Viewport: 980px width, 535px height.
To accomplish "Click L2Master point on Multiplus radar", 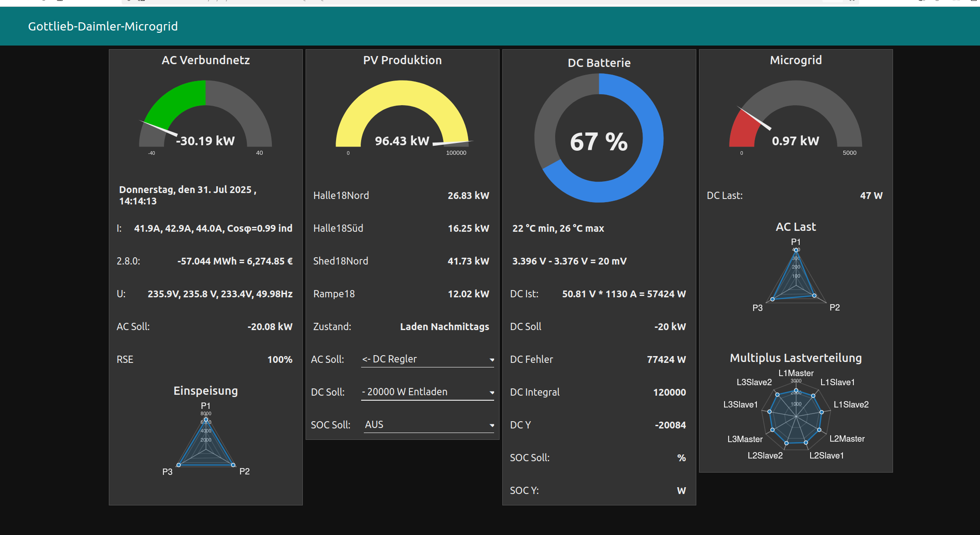I will [819, 430].
